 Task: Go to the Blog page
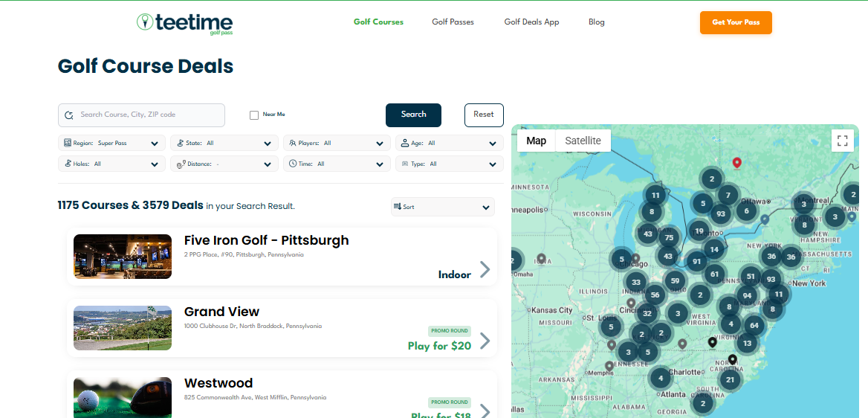tap(596, 22)
